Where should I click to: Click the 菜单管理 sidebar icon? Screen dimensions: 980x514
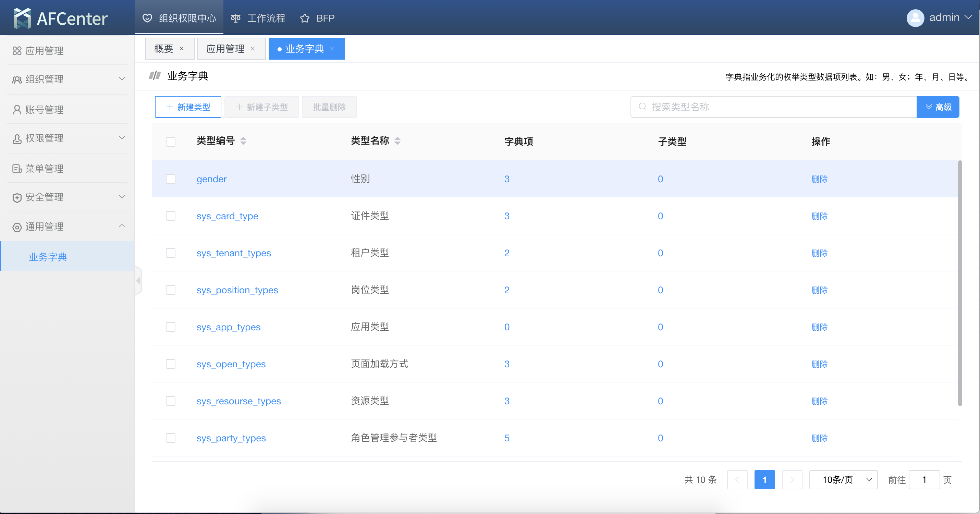(17, 169)
